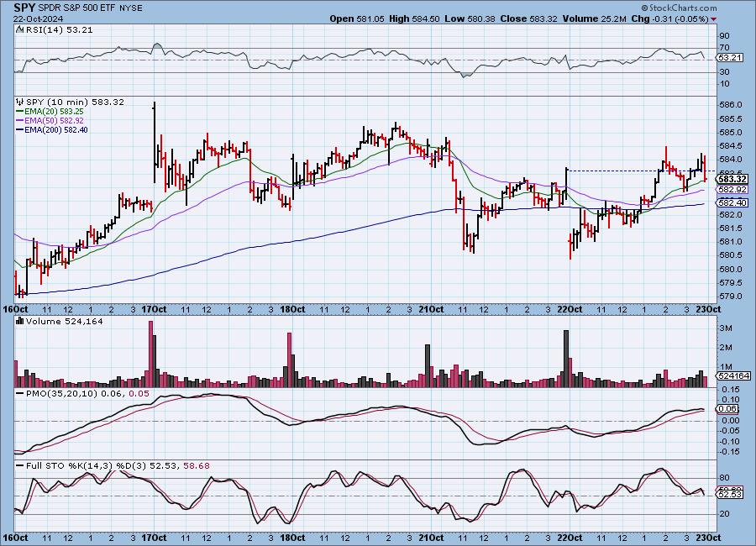The width and height of the screenshot is (756, 546).
Task: Click the SPY ticker symbol in header
Action: [x=24, y=8]
